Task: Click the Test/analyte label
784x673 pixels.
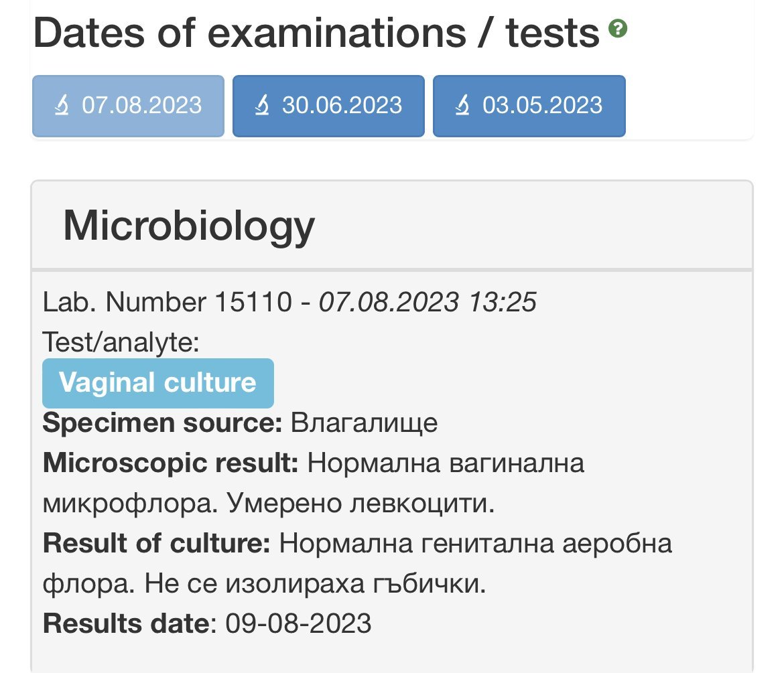Action: click(x=121, y=343)
